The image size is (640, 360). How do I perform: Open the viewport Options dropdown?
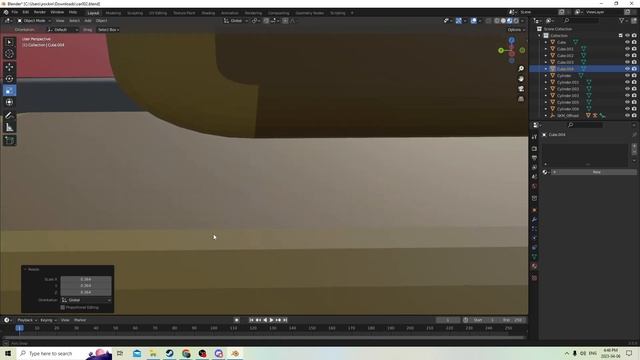[516, 30]
